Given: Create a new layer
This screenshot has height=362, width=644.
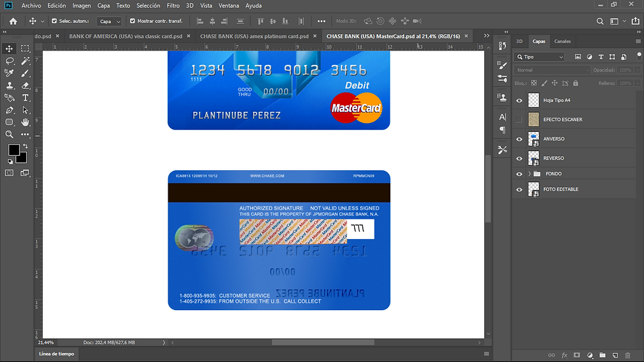Looking at the screenshot, I should (615, 355).
